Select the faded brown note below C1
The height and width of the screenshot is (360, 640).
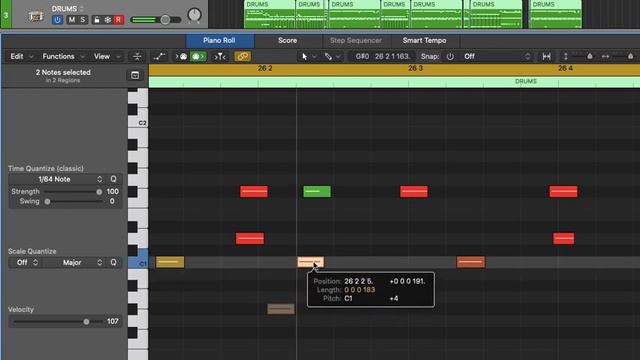pyautogui.click(x=281, y=309)
